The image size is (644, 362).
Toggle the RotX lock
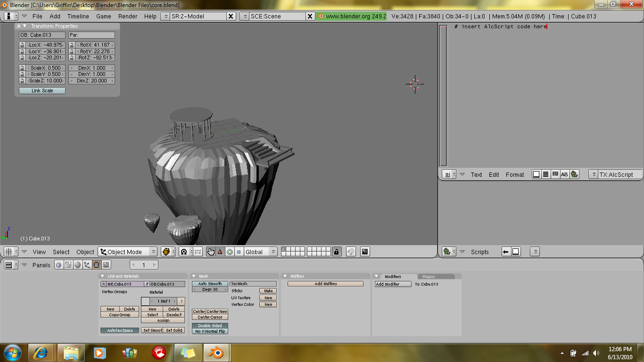coord(72,45)
